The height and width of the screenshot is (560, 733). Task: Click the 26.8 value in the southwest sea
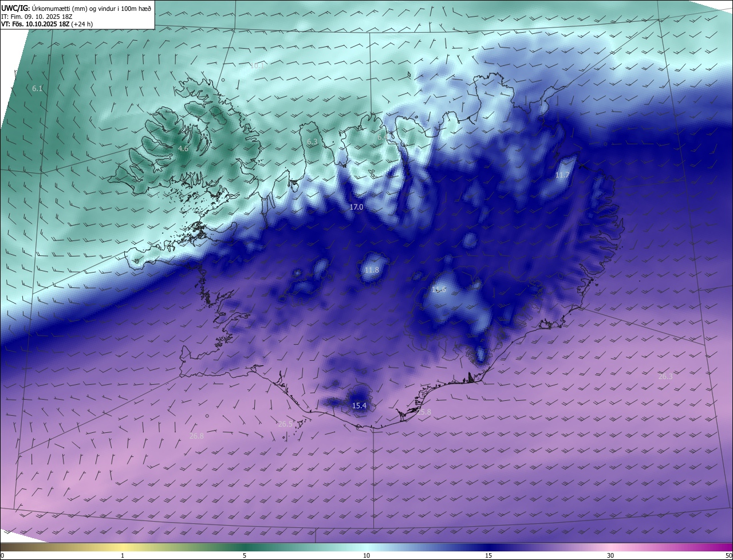click(x=196, y=436)
